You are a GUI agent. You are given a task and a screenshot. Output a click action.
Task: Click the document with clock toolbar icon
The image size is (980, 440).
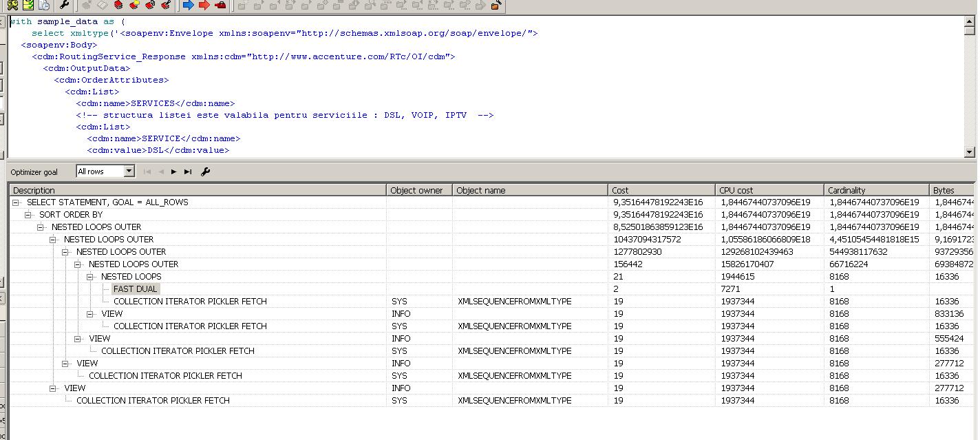click(45, 5)
